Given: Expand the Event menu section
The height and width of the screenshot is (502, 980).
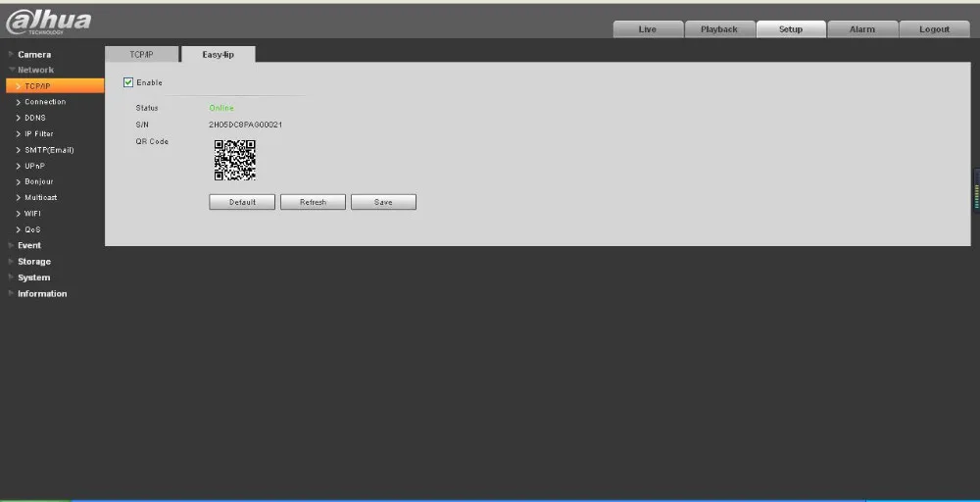Looking at the screenshot, I should coord(29,246).
